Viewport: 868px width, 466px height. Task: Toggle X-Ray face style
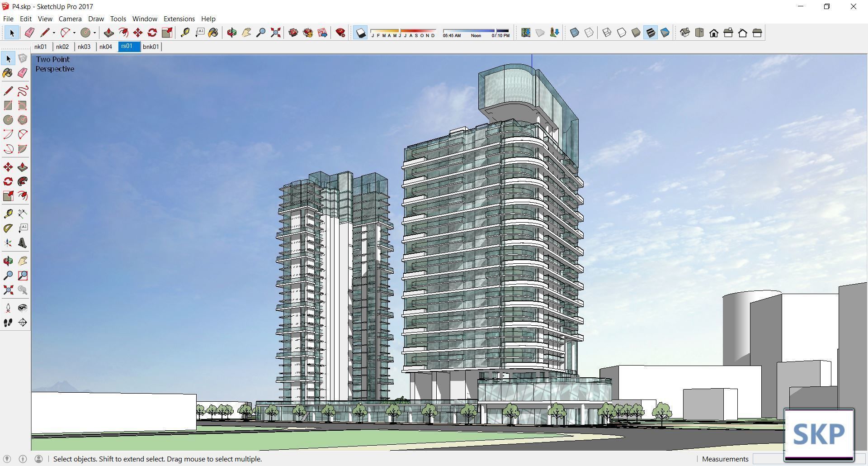[575, 33]
